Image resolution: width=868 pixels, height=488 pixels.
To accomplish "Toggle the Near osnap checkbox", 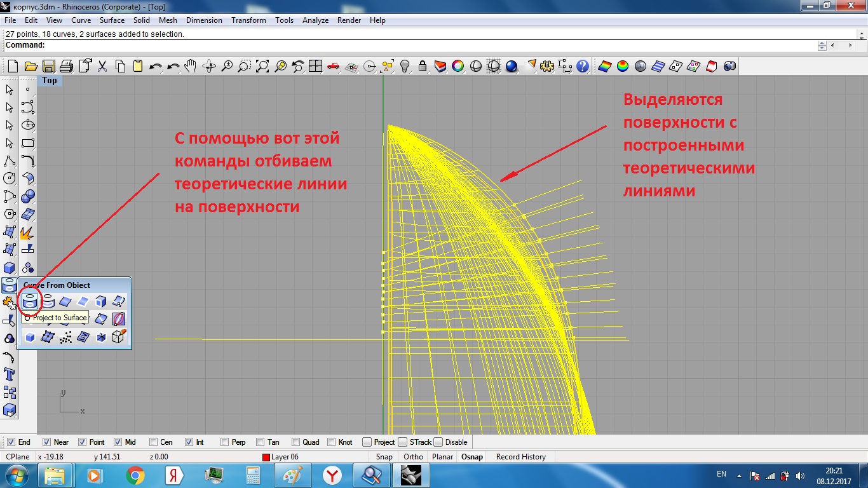I will (47, 442).
